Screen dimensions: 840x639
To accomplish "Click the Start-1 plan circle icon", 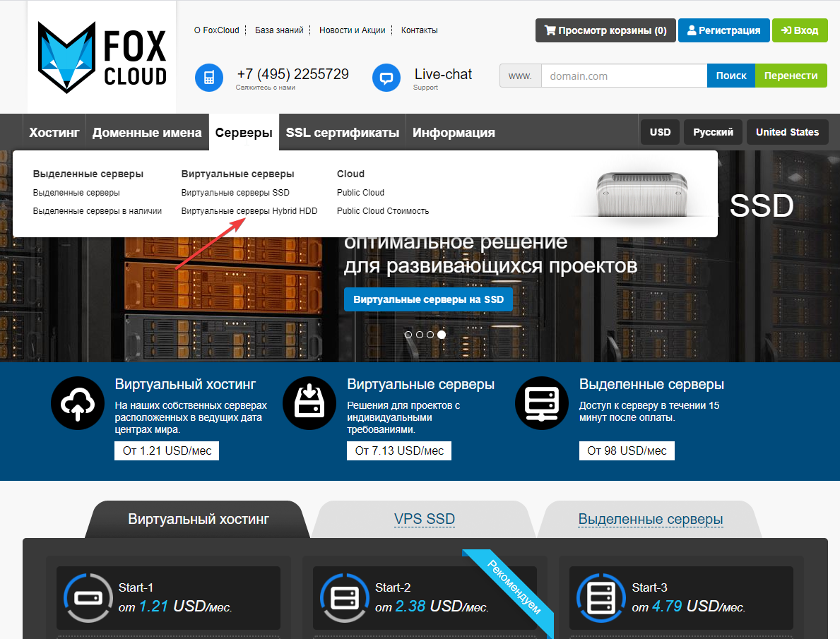I will [x=88, y=597].
